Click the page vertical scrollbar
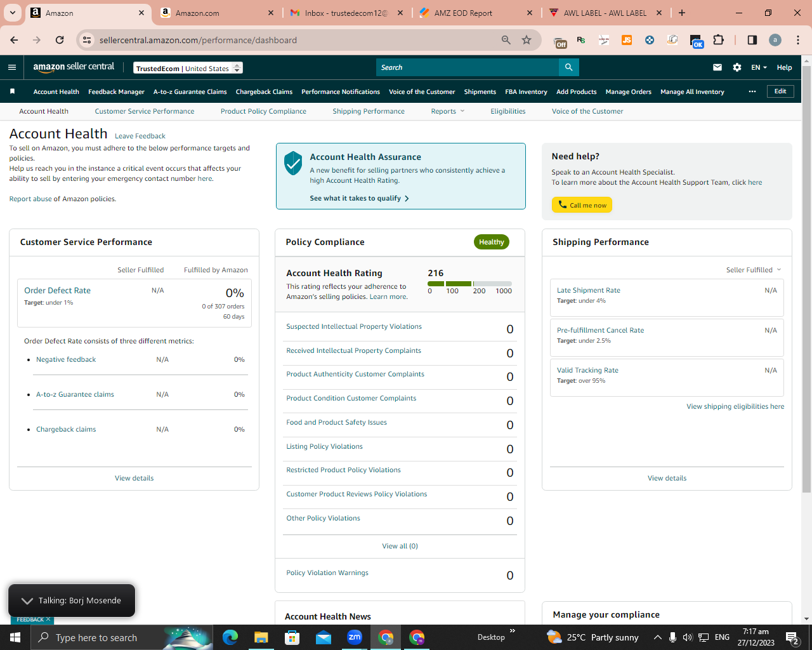Screen dimensions: 812x650 [806, 279]
